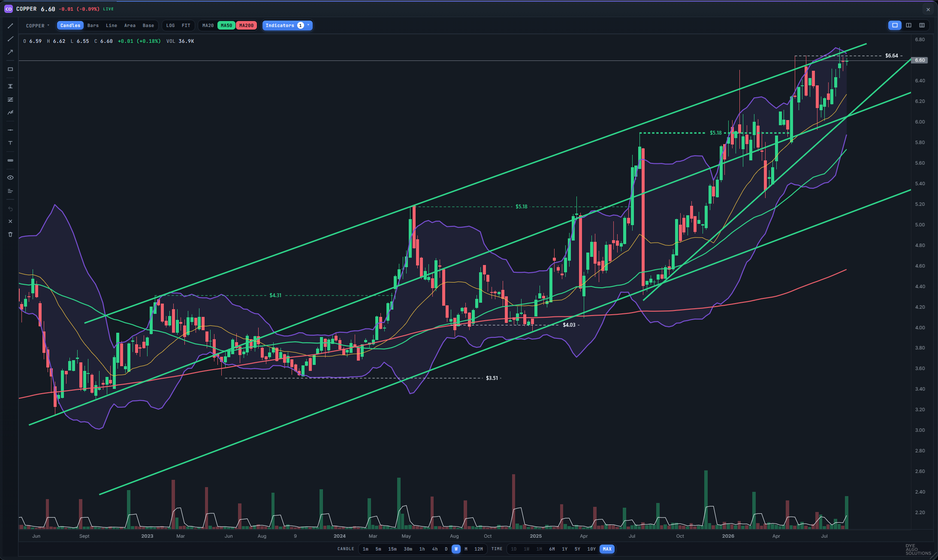The height and width of the screenshot is (560, 938).
Task: Switch to single chart layout
Action: coord(895,25)
